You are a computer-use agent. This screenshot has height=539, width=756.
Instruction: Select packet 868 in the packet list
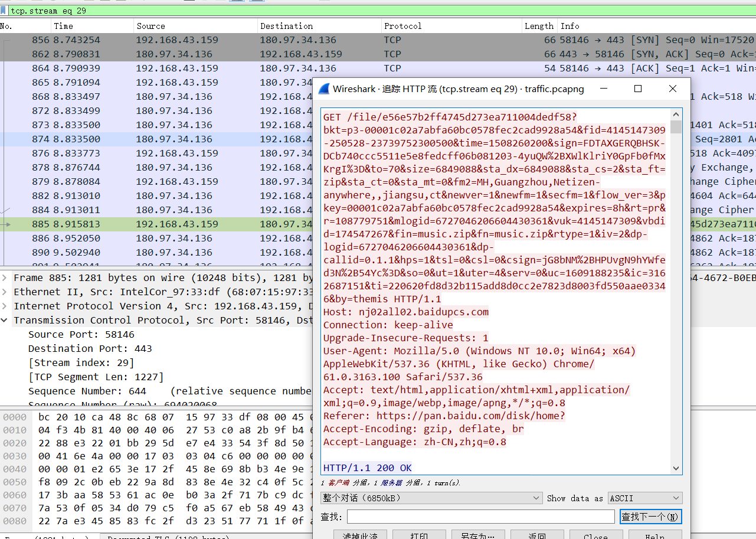tap(156, 97)
